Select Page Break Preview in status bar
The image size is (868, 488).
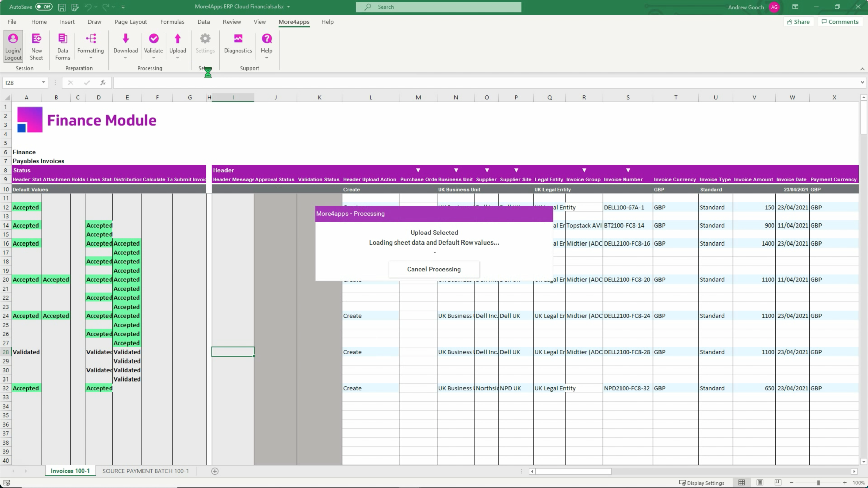[x=777, y=482]
